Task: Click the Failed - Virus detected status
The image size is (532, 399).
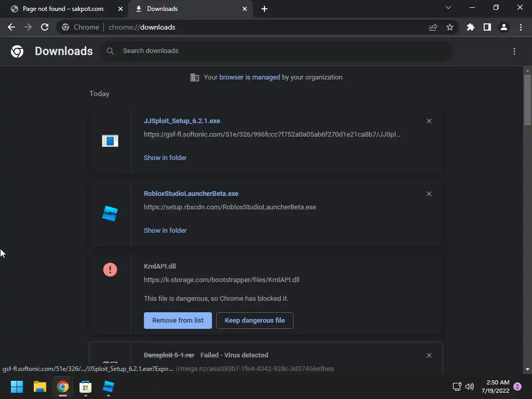Action: coord(234,355)
